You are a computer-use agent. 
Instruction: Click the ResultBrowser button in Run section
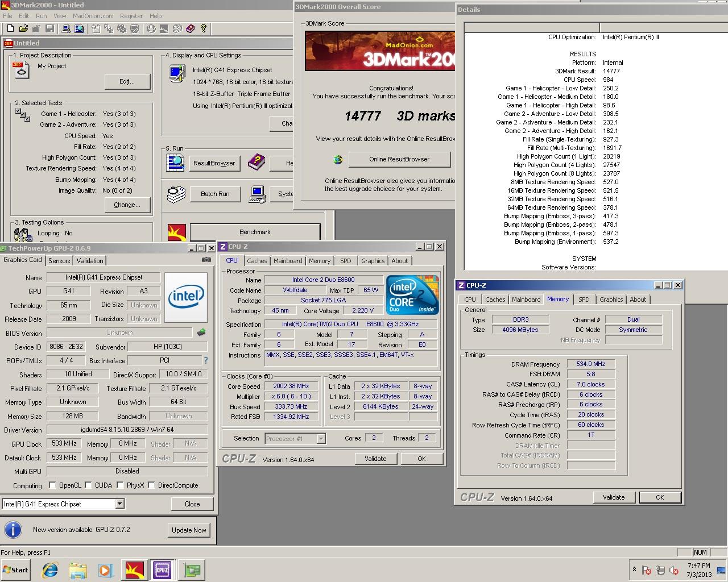pos(214,163)
